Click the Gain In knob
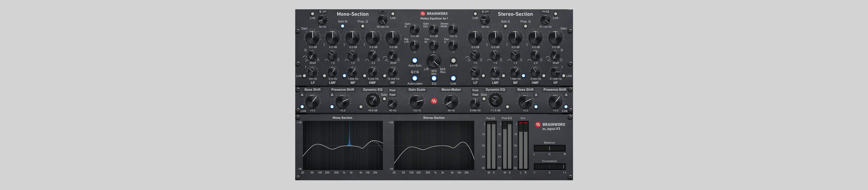Screen dimensions: 868x190 pos(415,29)
